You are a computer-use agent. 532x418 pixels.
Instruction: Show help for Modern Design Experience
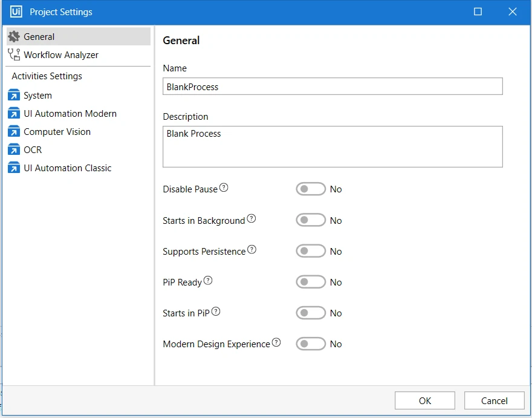tap(276, 342)
